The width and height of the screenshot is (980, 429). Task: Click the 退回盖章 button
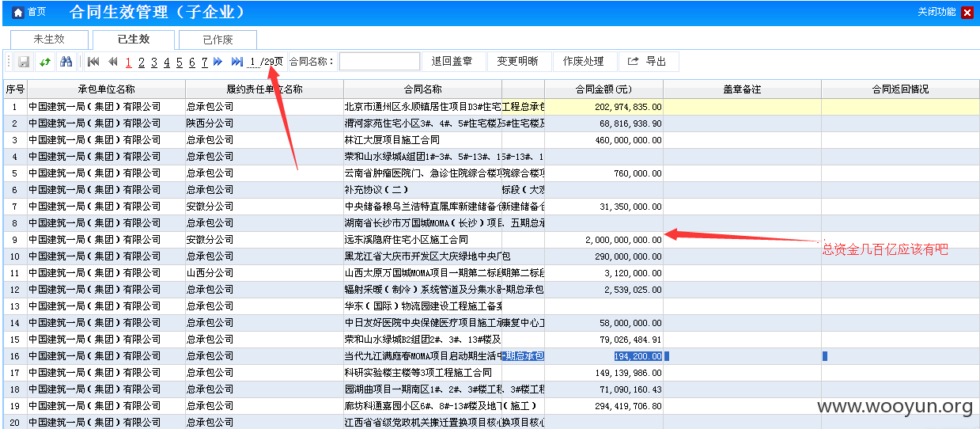(x=452, y=61)
